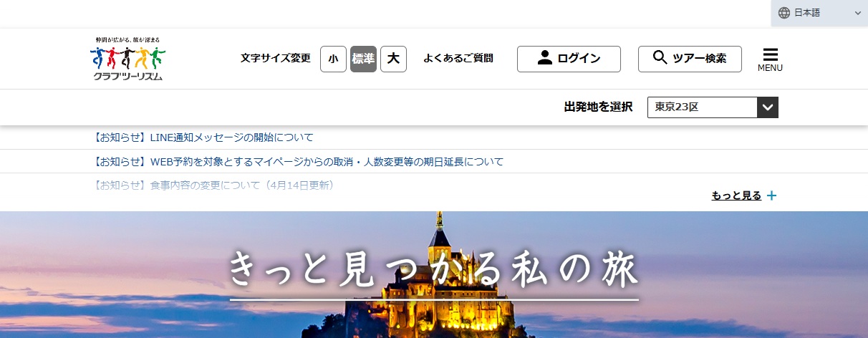This screenshot has height=338, width=868.
Task: Expand notices with もっと見る
Action: pos(736,195)
